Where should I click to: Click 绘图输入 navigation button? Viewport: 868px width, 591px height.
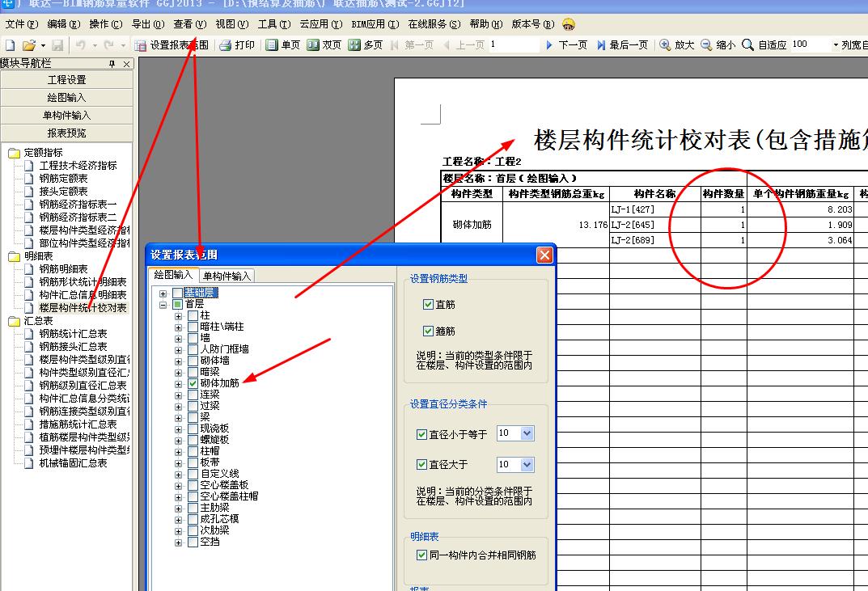(66, 97)
